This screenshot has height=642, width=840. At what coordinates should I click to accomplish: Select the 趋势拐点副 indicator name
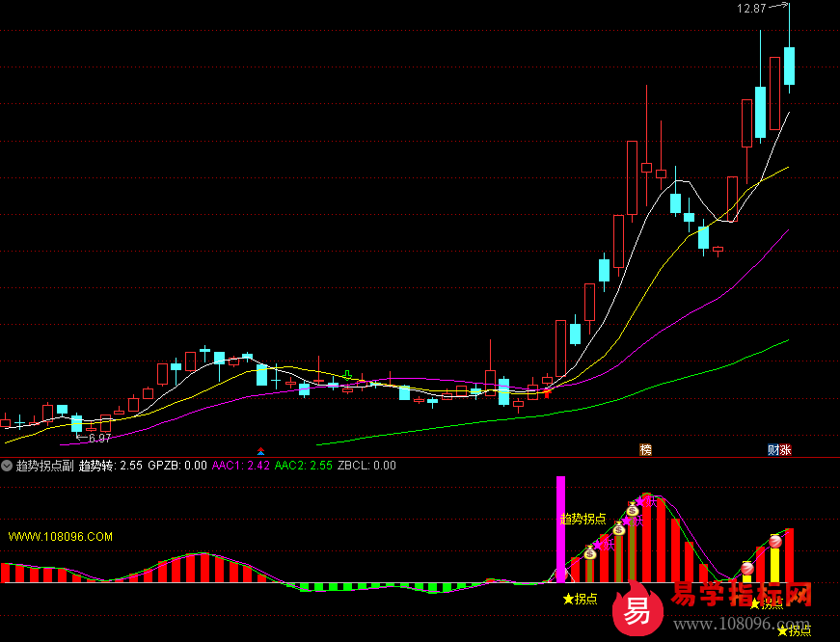coord(44,466)
